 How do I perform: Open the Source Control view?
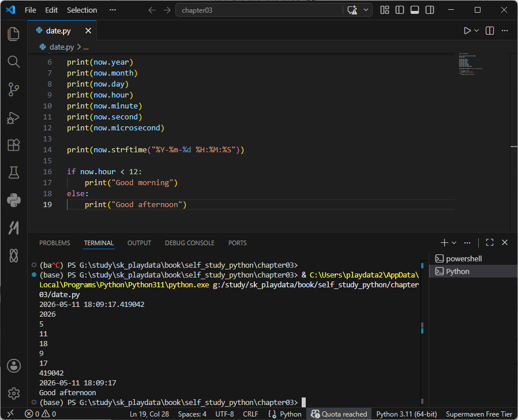(x=13, y=89)
